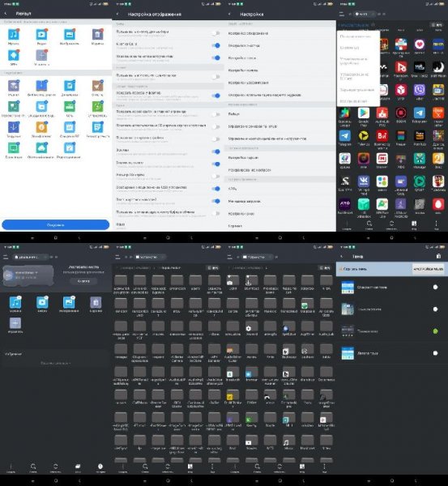
Task: Open the VK app icon in apps grid
Action: [364, 181]
